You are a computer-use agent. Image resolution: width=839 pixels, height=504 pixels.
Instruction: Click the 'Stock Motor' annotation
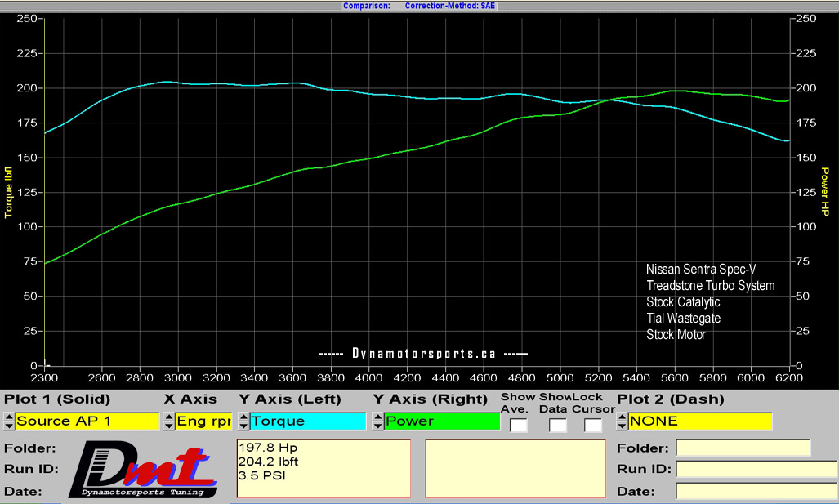click(x=676, y=334)
